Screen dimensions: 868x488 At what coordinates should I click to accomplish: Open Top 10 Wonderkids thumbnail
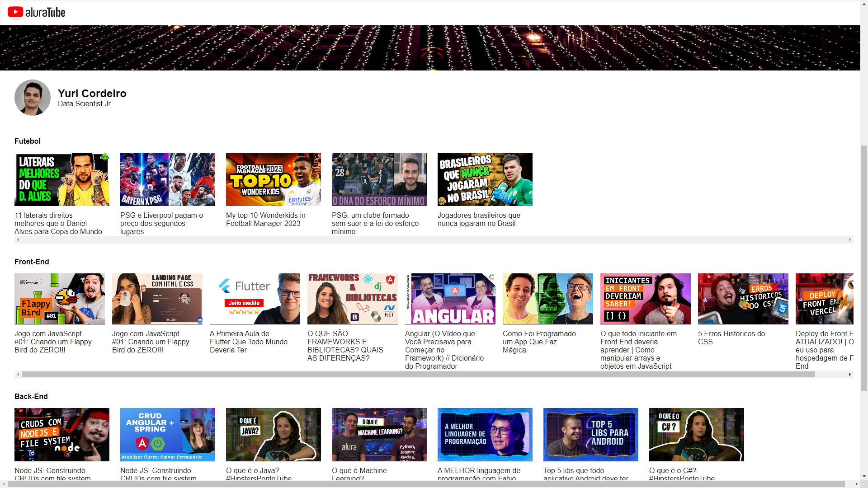[274, 179]
